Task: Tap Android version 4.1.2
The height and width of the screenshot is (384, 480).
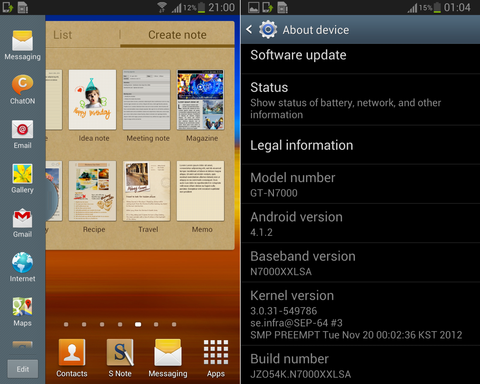Action: click(x=361, y=224)
